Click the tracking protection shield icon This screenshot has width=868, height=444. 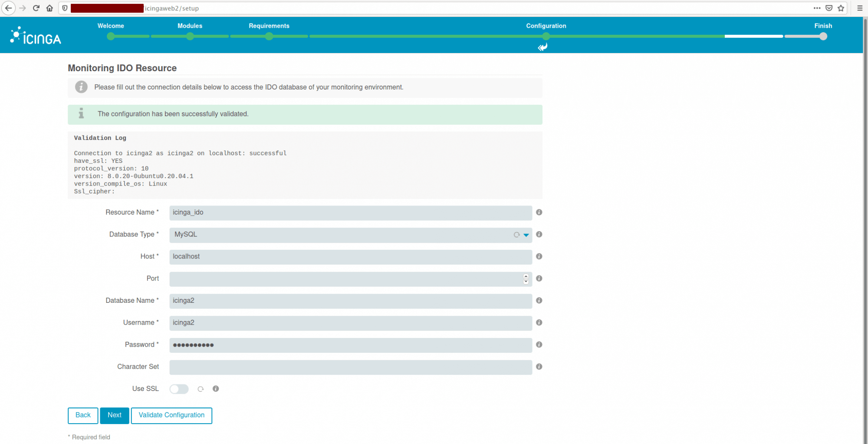(65, 8)
